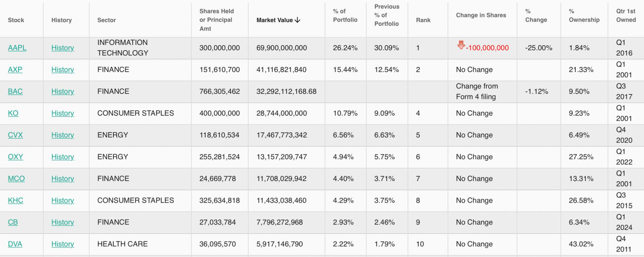
Task: Open the KHC ticker link
Action: click(15, 200)
